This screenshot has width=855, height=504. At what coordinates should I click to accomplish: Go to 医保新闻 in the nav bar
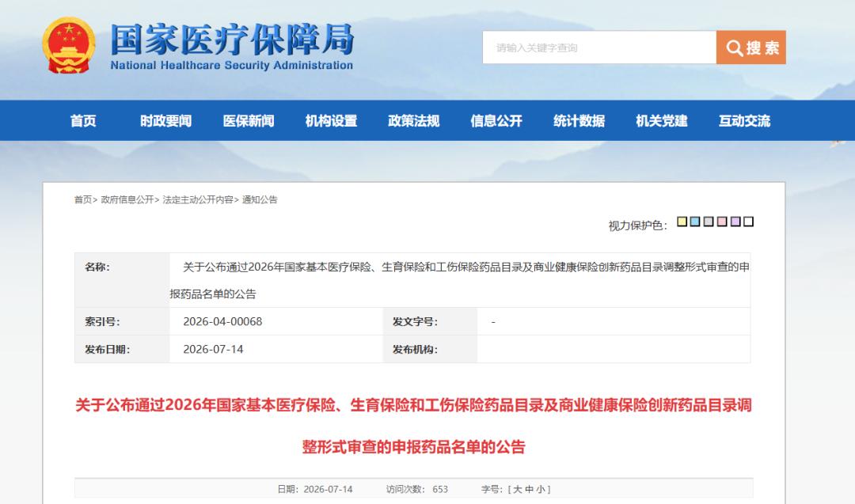pos(249,121)
